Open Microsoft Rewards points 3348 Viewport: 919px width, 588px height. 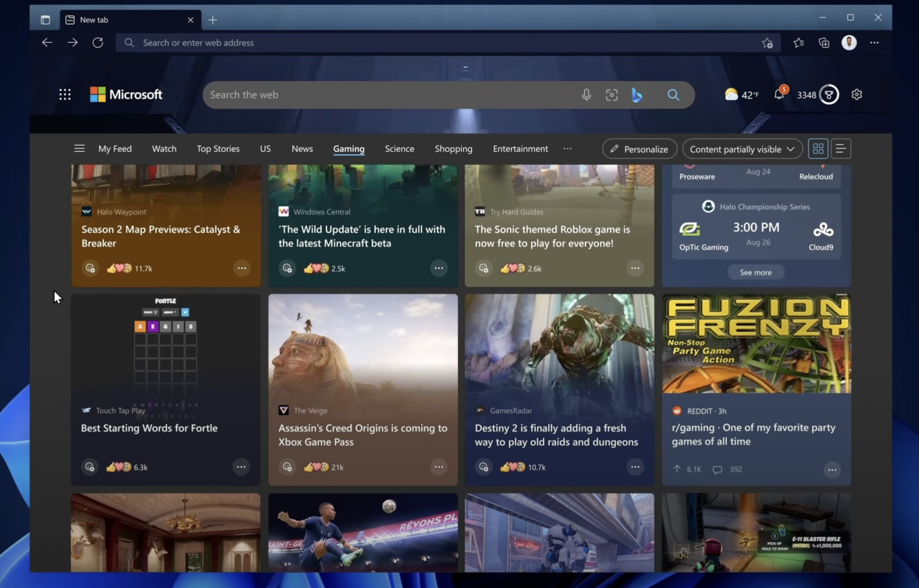point(817,95)
